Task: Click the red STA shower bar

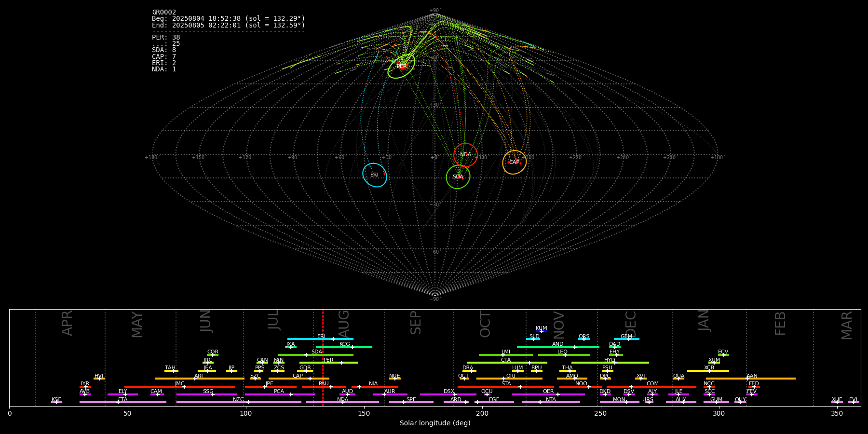Action: click(506, 386)
